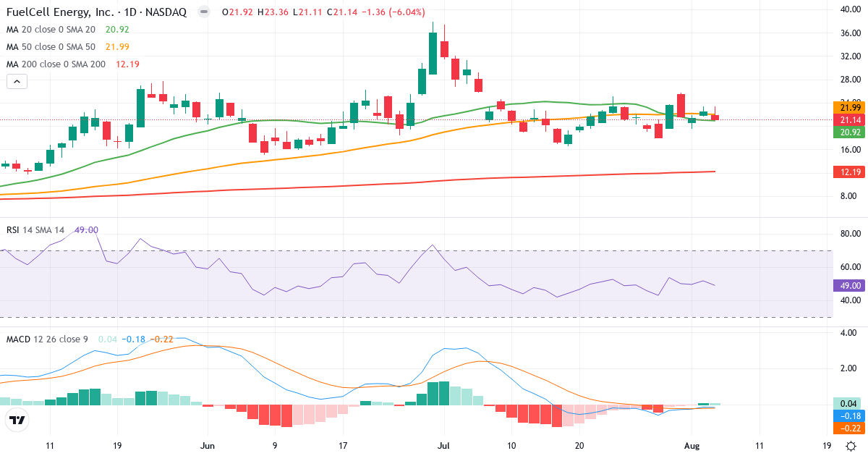This screenshot has width=868, height=456.
Task: Select the FuelCell Energy, Inc. symbol title
Action: coord(61,12)
